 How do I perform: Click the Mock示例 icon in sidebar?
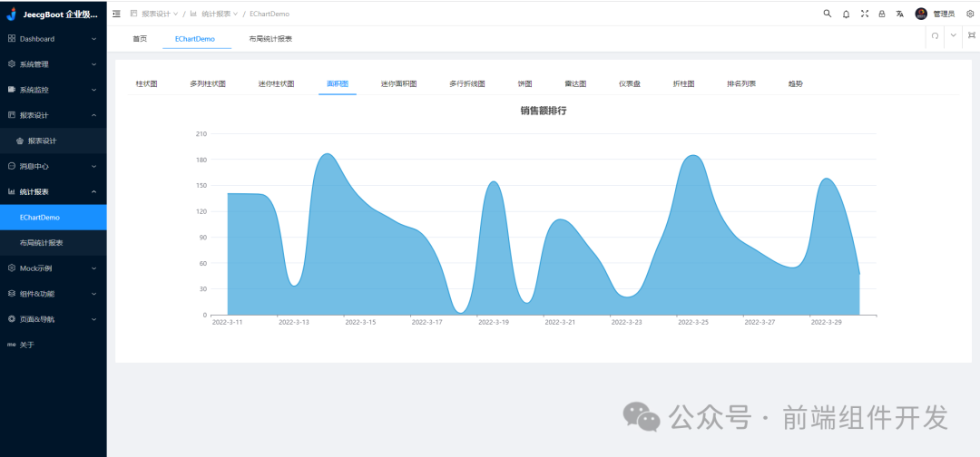[x=11, y=267]
